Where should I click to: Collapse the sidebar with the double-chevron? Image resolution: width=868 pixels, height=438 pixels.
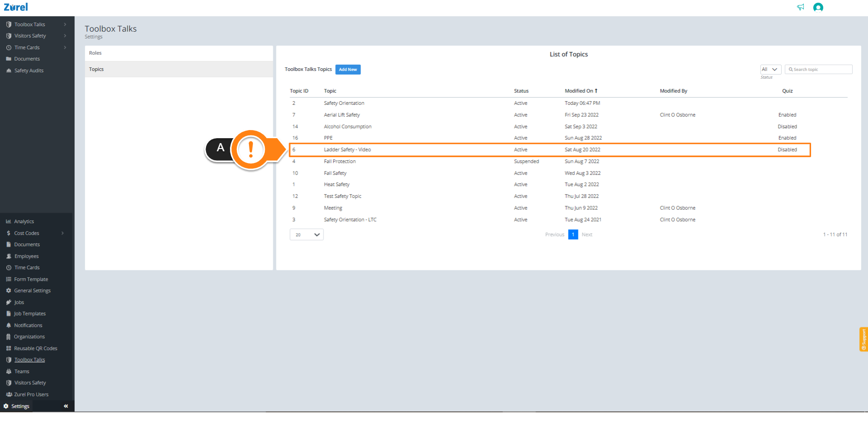[x=66, y=406]
